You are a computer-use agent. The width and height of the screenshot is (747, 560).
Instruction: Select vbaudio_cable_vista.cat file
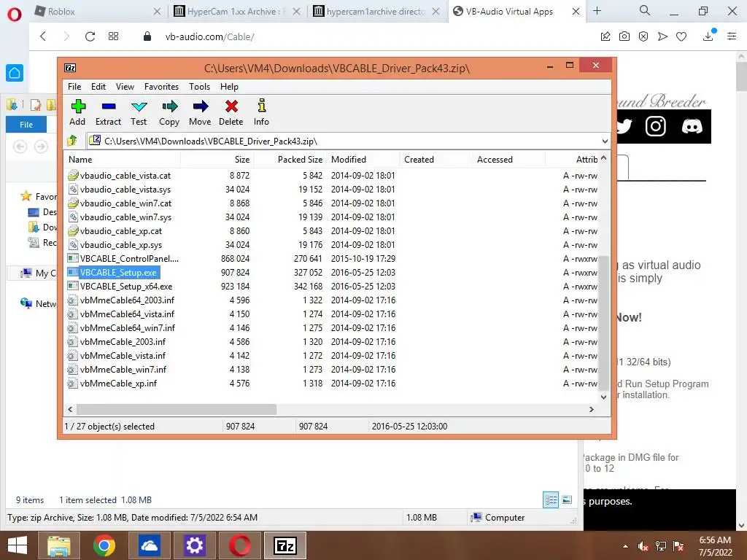pos(125,176)
